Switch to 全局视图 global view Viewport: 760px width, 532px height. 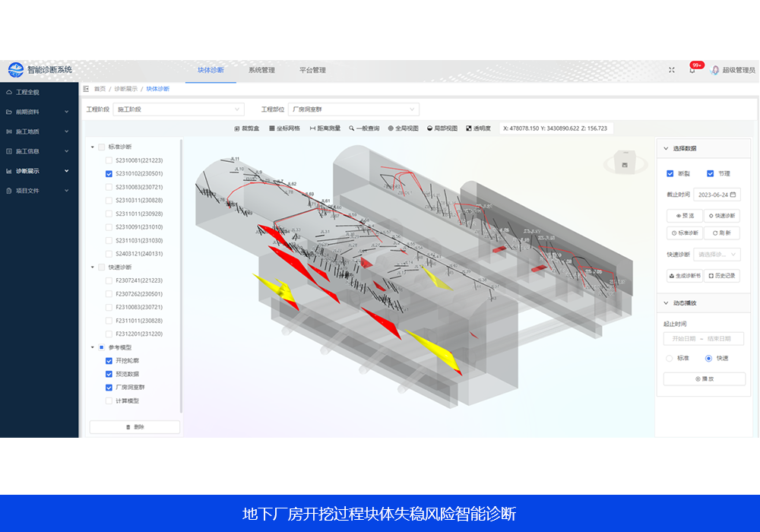point(403,128)
